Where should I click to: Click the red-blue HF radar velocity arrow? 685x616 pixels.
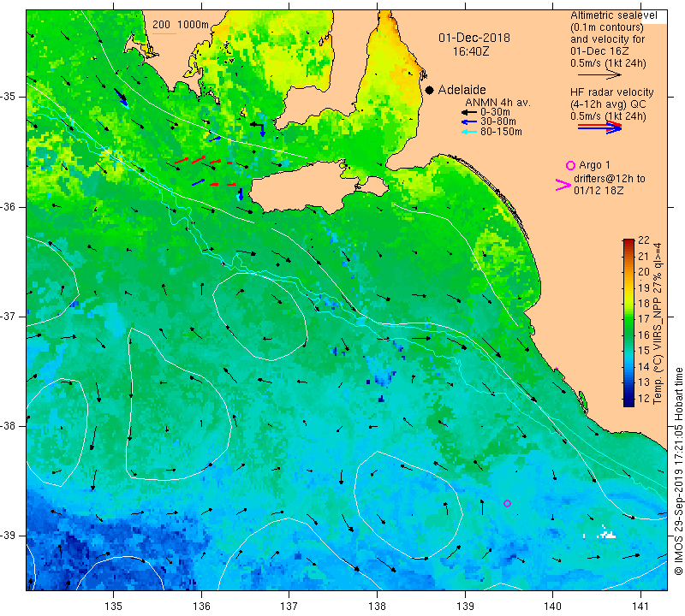(x=599, y=127)
